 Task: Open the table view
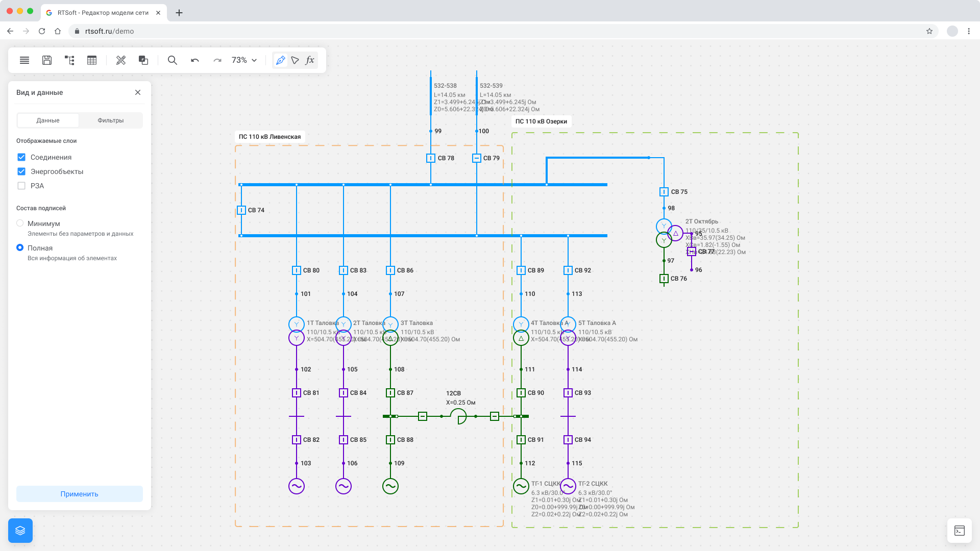click(92, 60)
